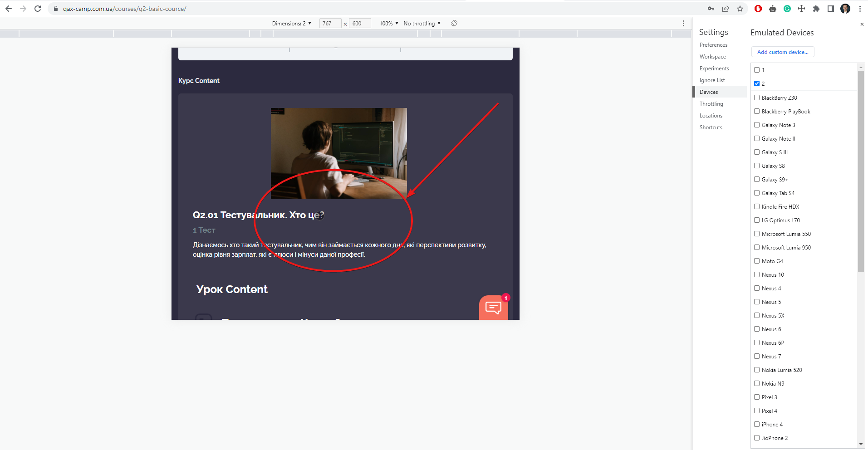This screenshot has height=450, width=868.
Task: Click the Grammarly extension icon
Action: pos(787,9)
